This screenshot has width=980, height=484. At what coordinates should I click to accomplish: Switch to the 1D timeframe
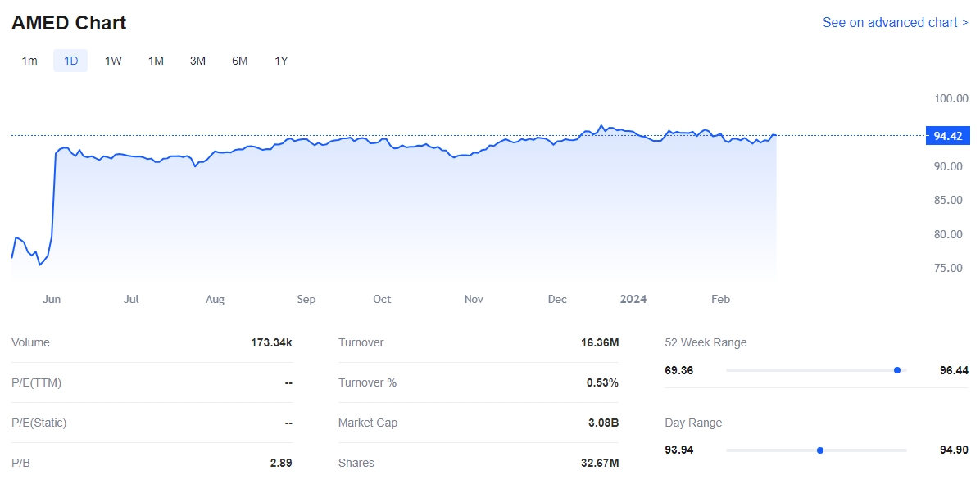[x=70, y=61]
